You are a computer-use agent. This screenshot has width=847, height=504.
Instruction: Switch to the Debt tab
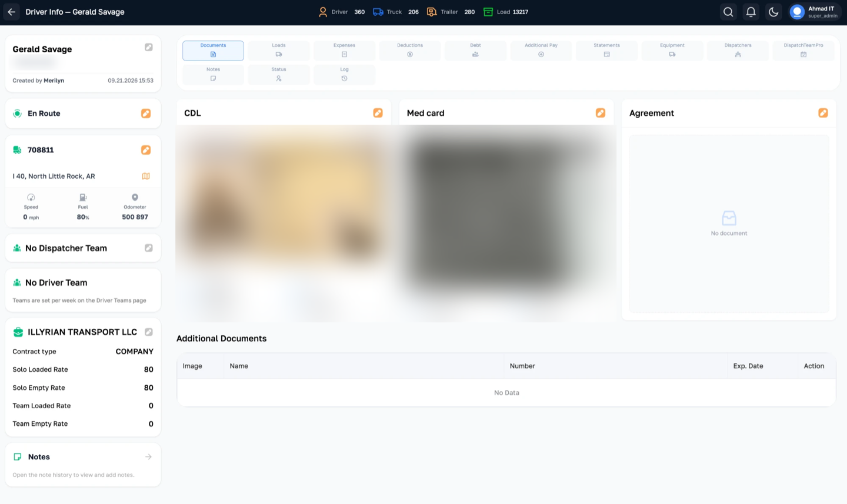pos(475,51)
